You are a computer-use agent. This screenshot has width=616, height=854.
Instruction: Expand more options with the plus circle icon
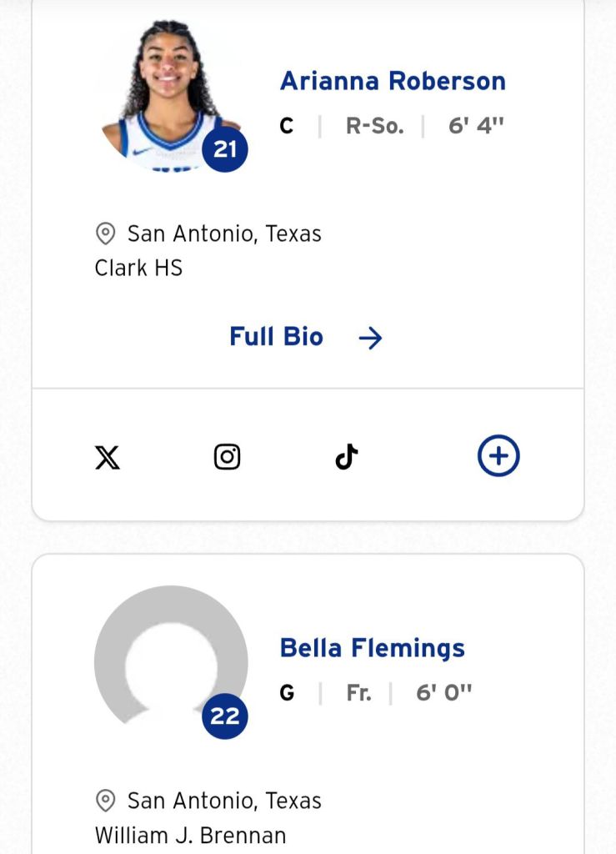click(x=498, y=456)
